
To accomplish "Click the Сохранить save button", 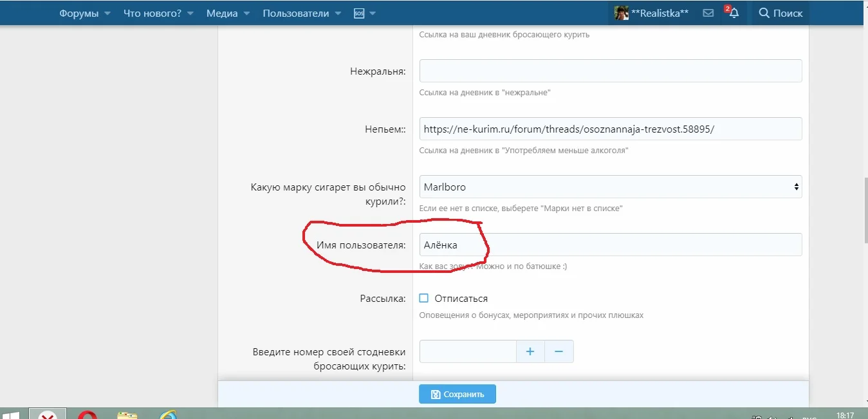I will point(457,393).
